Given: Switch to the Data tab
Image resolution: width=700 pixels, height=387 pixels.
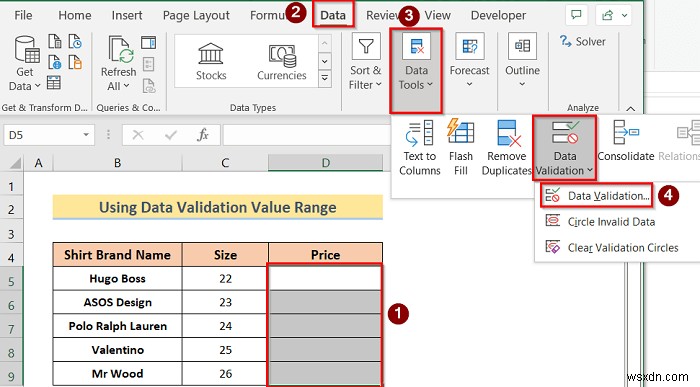Looking at the screenshot, I should [x=333, y=15].
